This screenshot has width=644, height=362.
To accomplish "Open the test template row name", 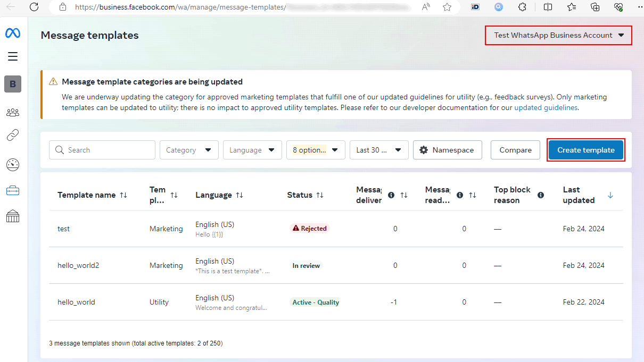I will 63,229.
